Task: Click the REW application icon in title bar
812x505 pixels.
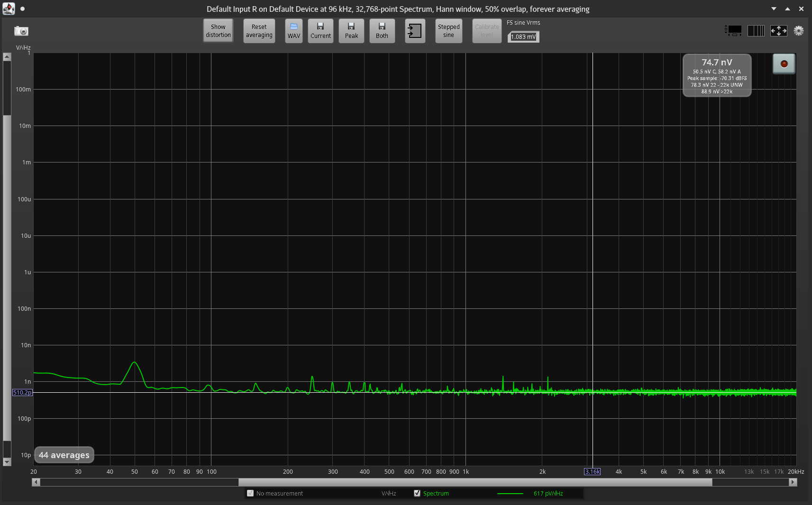Action: coord(9,9)
